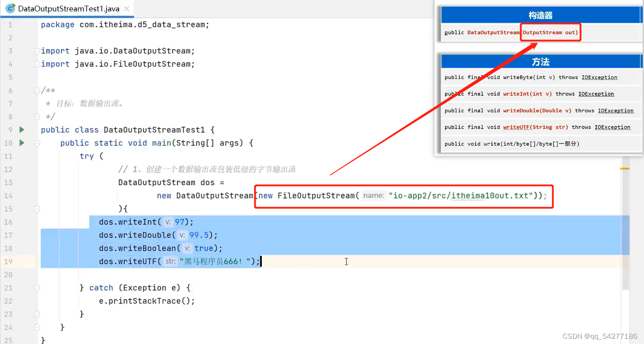
Task: Click dos.writeBoolean call on line 18
Action: coord(161,248)
